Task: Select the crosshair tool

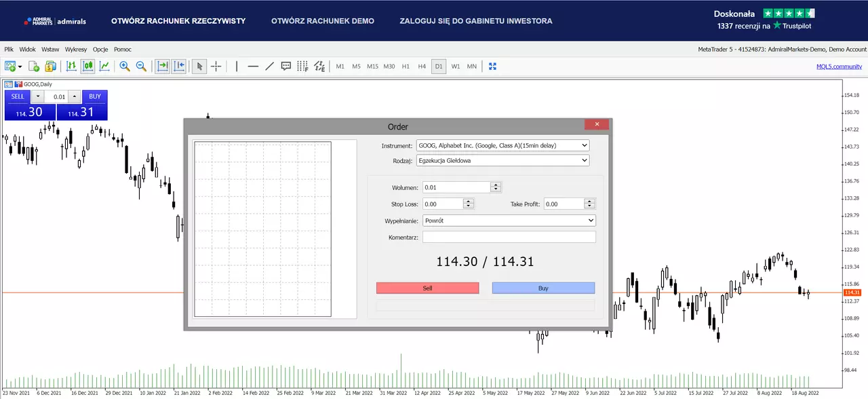Action: click(x=216, y=66)
